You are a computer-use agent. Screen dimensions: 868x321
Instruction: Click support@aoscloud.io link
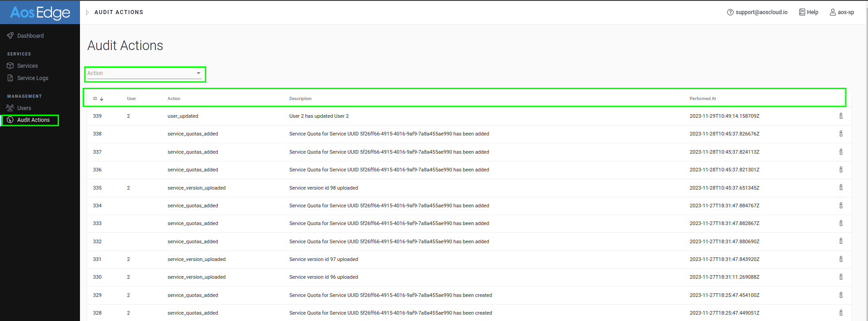(761, 12)
